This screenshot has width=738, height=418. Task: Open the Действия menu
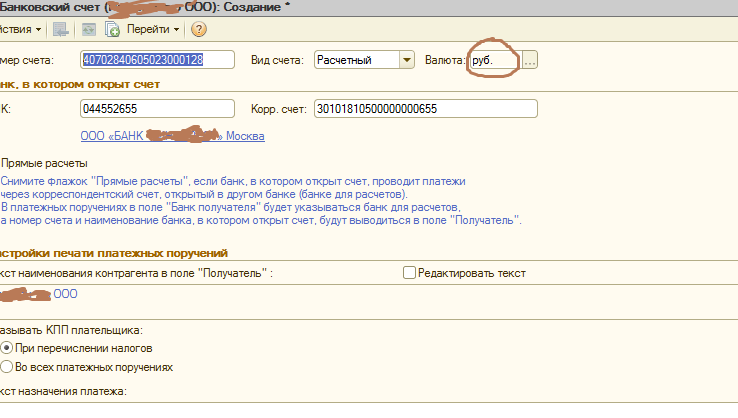coord(21,29)
